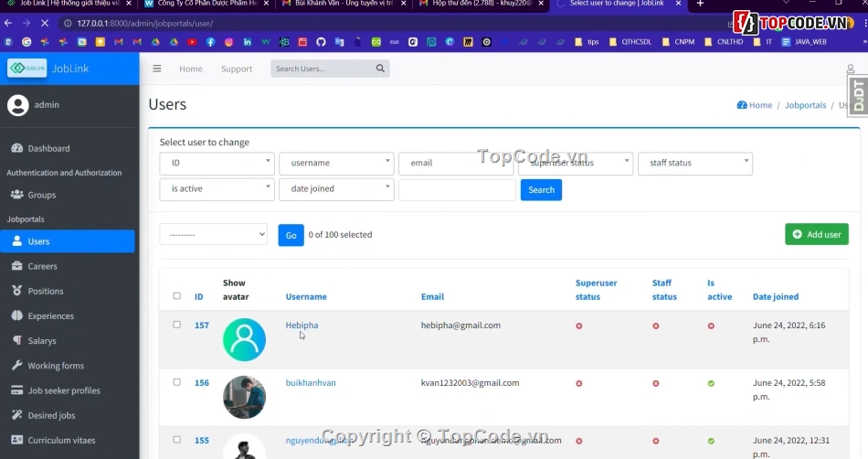Switch to the Công Ty Cổ Phần Dược Phẩm tab
This screenshot has width=868, height=459.
206,4
